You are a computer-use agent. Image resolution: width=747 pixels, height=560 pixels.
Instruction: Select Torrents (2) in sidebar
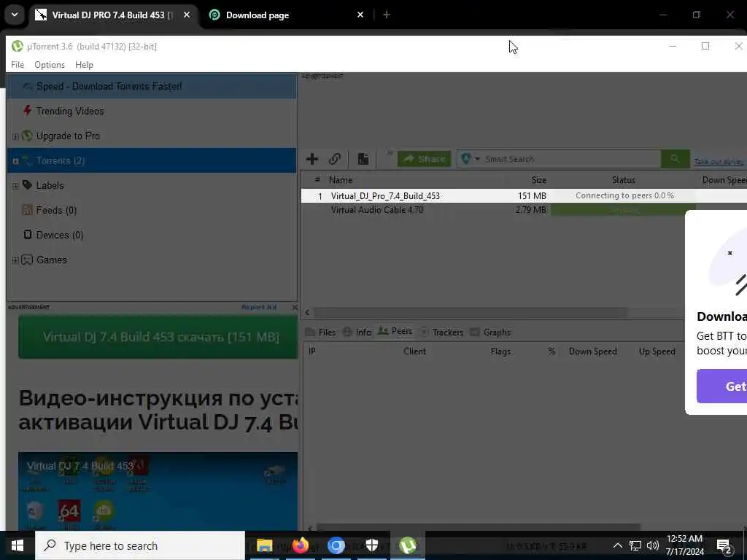[x=152, y=160]
